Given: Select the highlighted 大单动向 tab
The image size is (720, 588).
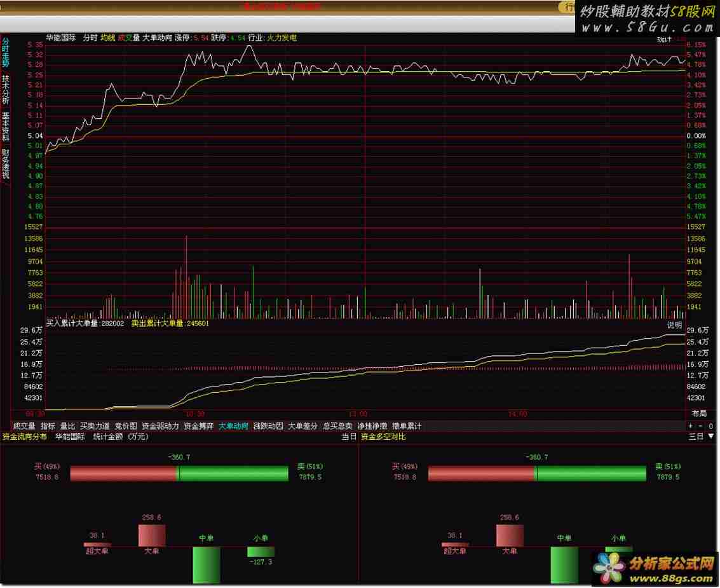Looking at the screenshot, I should coord(233,426).
